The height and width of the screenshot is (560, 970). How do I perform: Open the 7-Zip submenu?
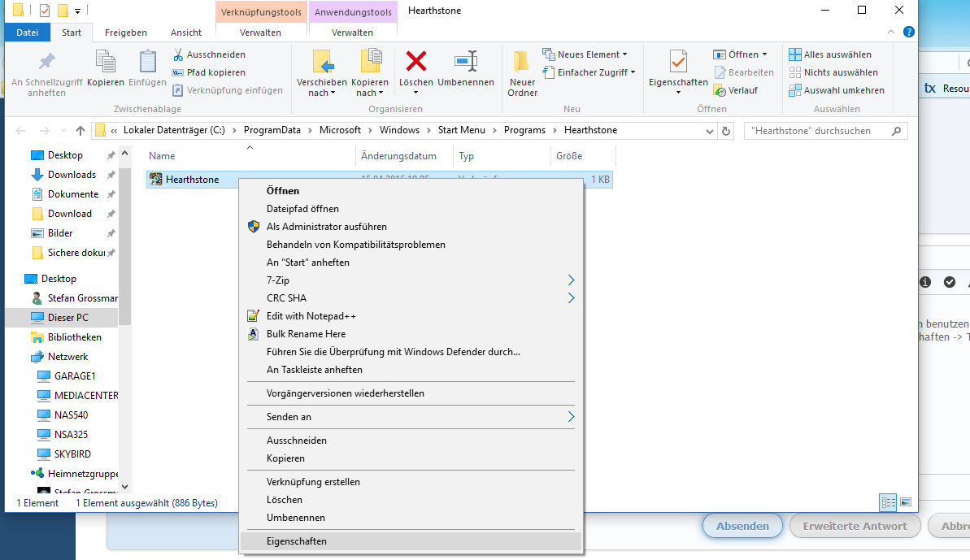coord(411,280)
